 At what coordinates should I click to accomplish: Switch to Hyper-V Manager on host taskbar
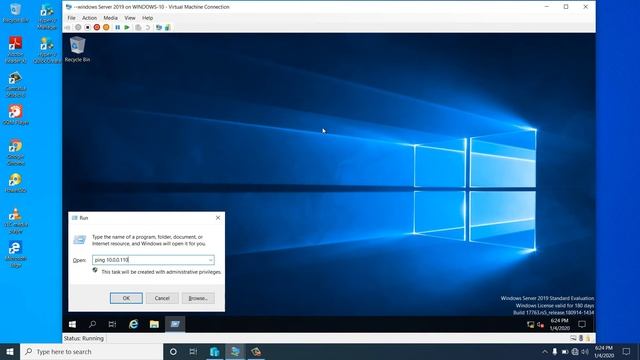tap(214, 351)
